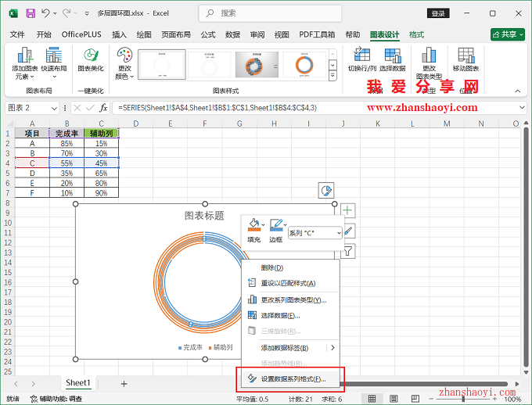
Task: Choose Format Data Series from context menu
Action: point(288,379)
